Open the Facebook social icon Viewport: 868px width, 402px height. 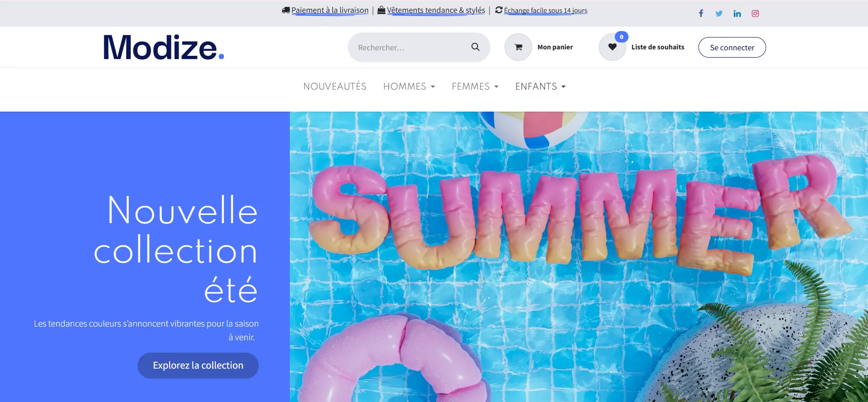(x=701, y=13)
